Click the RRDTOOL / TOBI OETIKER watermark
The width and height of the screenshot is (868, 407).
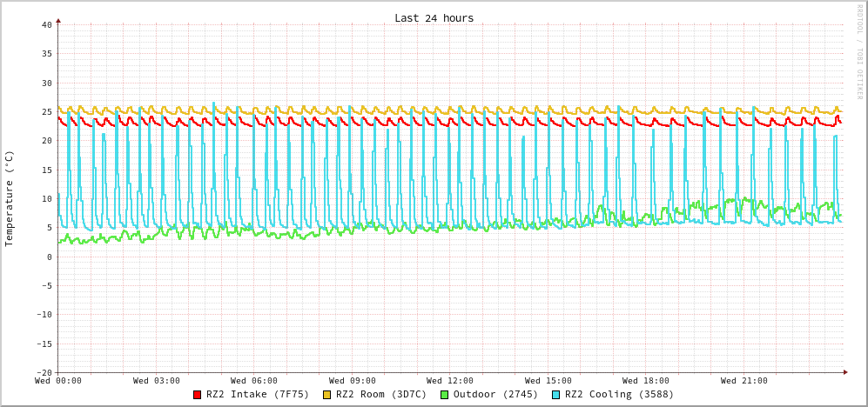coord(859,52)
